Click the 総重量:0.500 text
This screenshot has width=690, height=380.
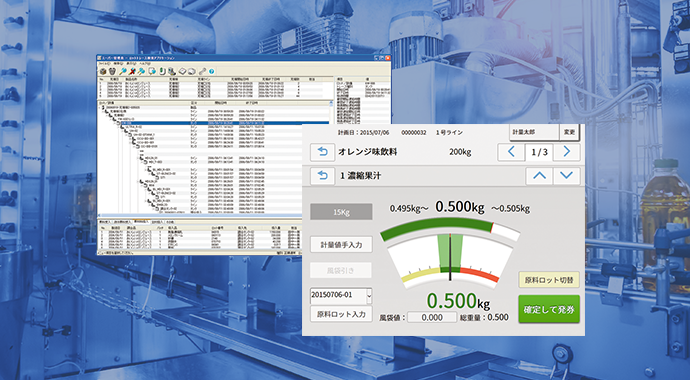click(x=484, y=317)
